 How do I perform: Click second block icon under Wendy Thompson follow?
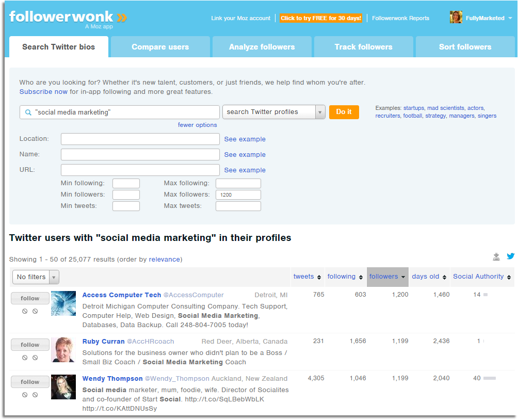(x=35, y=395)
